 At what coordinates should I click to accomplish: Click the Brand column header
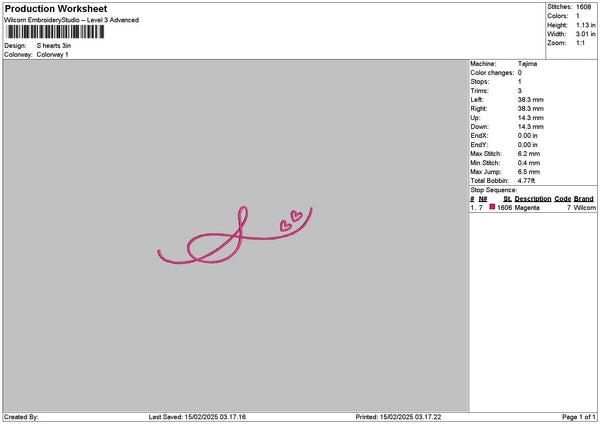[584, 199]
